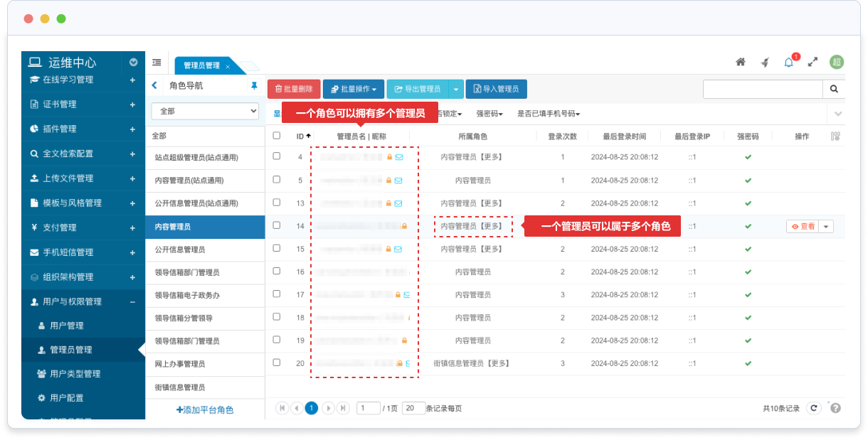Open the 全部 role dropdown

tap(205, 111)
